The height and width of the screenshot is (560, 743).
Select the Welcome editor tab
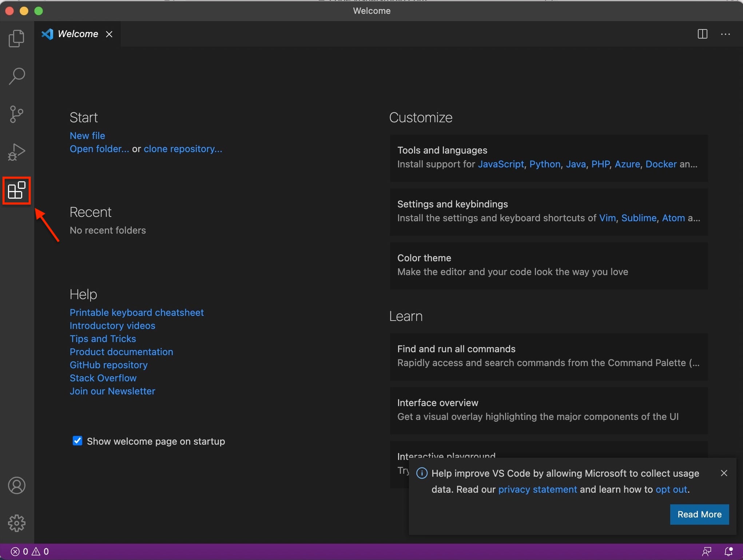point(78,34)
